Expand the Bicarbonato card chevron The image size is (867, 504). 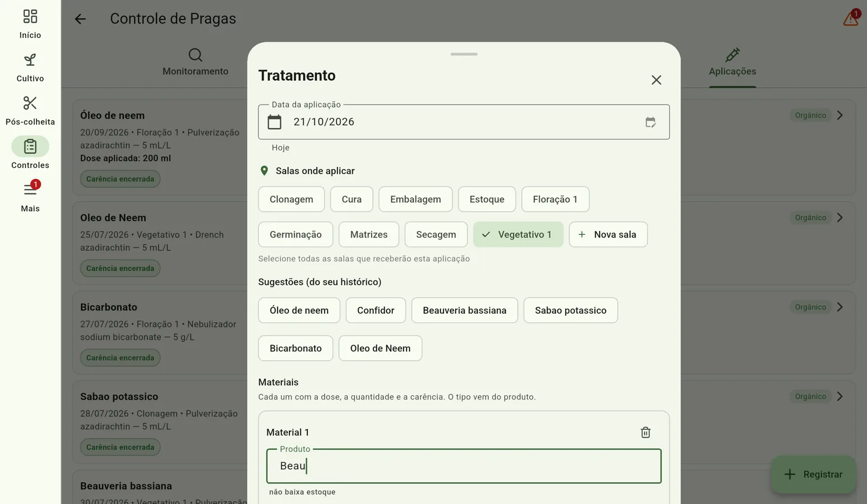[840, 307]
